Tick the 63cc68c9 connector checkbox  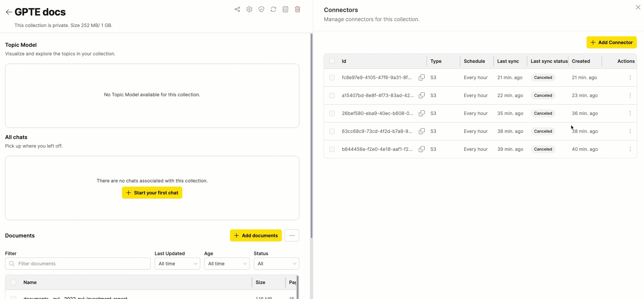[332, 131]
